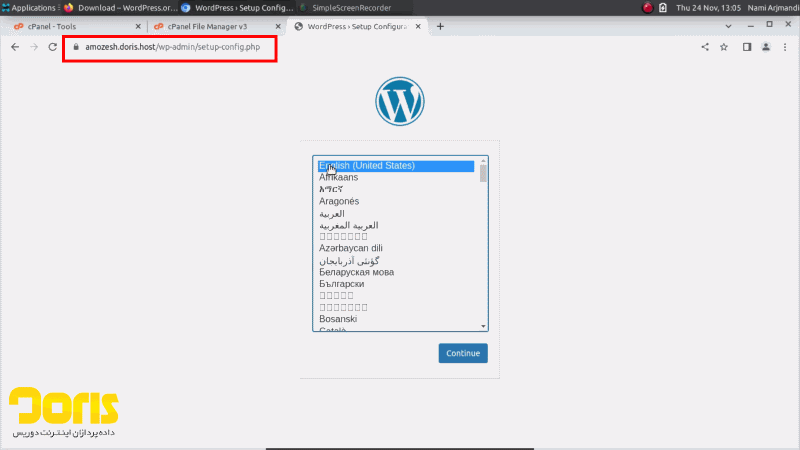Close the cPanel File Manager v3 tab
Image resolution: width=800 pixels, height=450 pixels.
278,27
